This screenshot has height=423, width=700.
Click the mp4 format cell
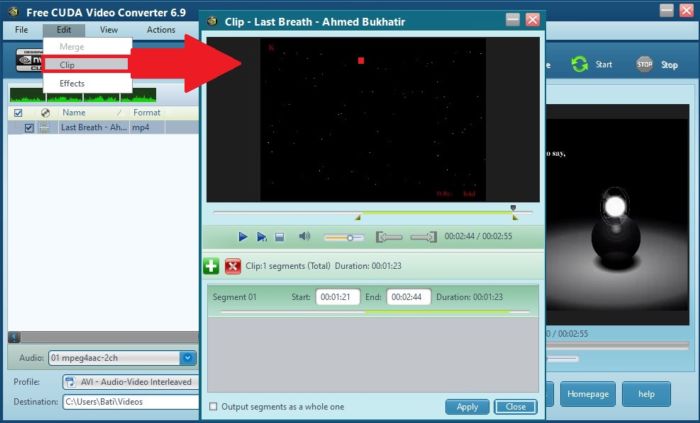click(148, 128)
